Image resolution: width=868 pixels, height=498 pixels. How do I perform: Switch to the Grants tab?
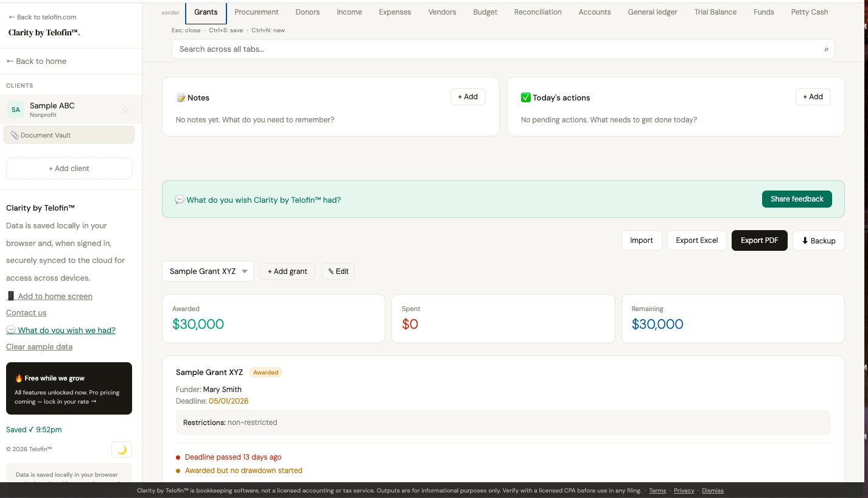coord(206,12)
